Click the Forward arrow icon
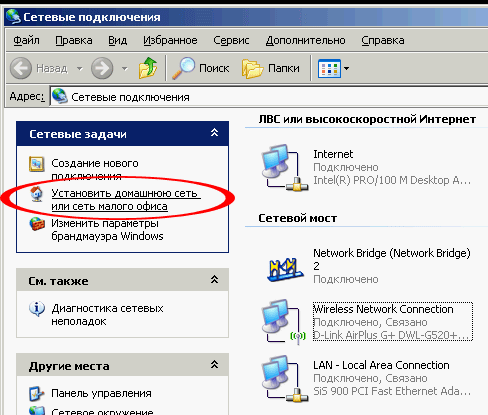The width and height of the screenshot is (488, 415). click(x=102, y=68)
